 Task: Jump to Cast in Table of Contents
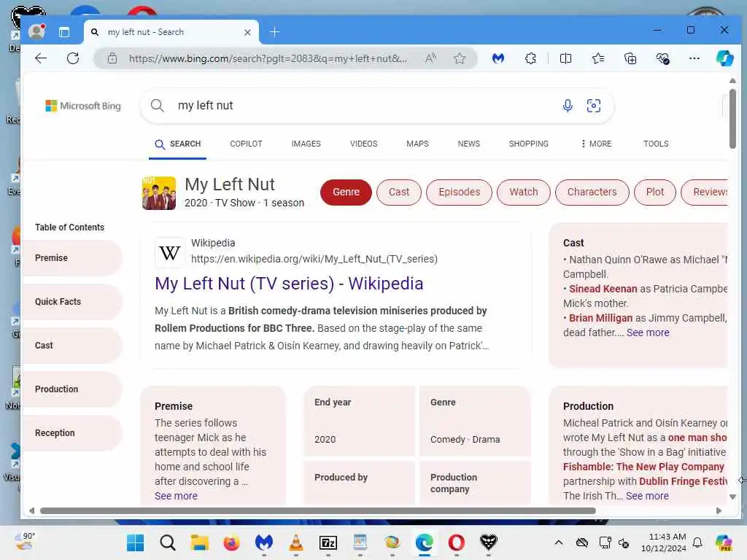click(x=71, y=346)
